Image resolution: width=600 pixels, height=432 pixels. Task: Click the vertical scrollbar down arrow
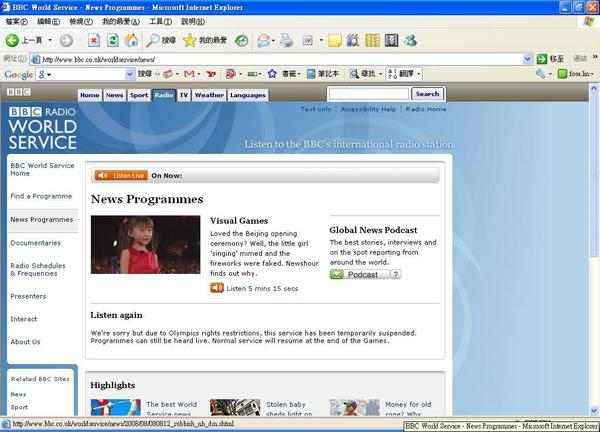(594, 411)
